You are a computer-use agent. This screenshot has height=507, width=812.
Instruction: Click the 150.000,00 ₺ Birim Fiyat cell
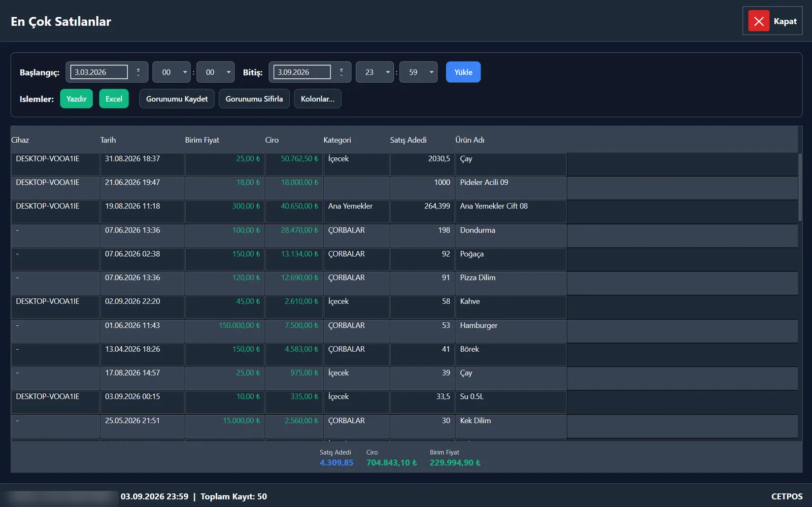pyautogui.click(x=225, y=331)
